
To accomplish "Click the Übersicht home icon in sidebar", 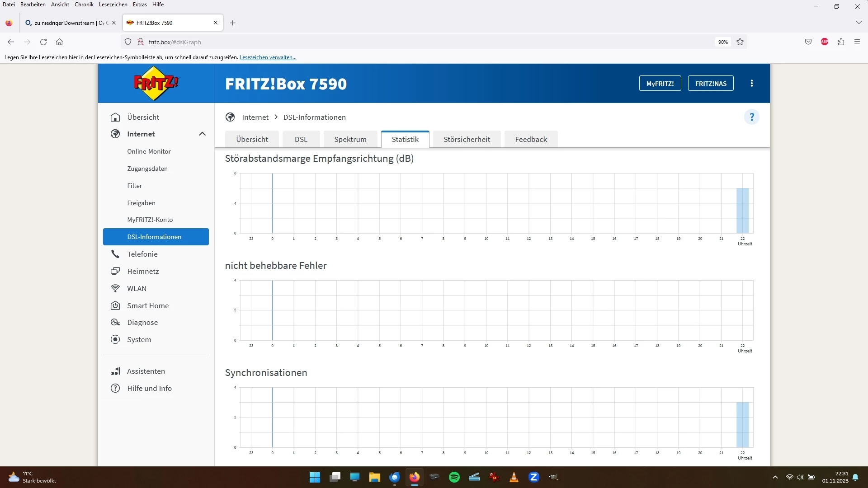I will [115, 117].
